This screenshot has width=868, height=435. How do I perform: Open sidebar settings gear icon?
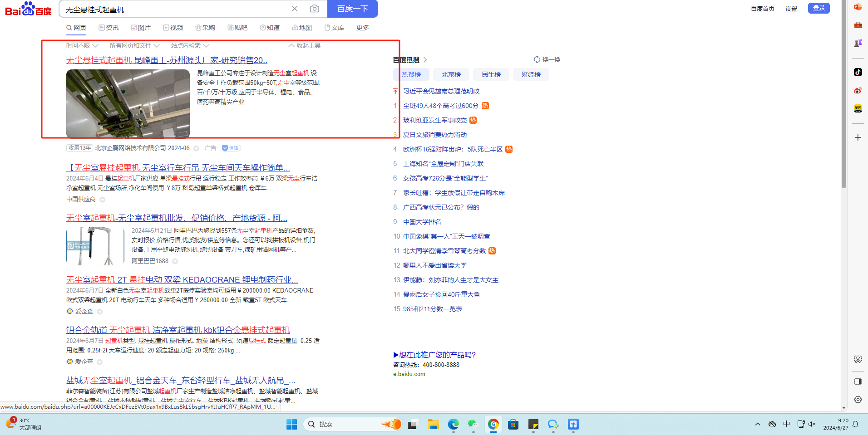coord(858,400)
